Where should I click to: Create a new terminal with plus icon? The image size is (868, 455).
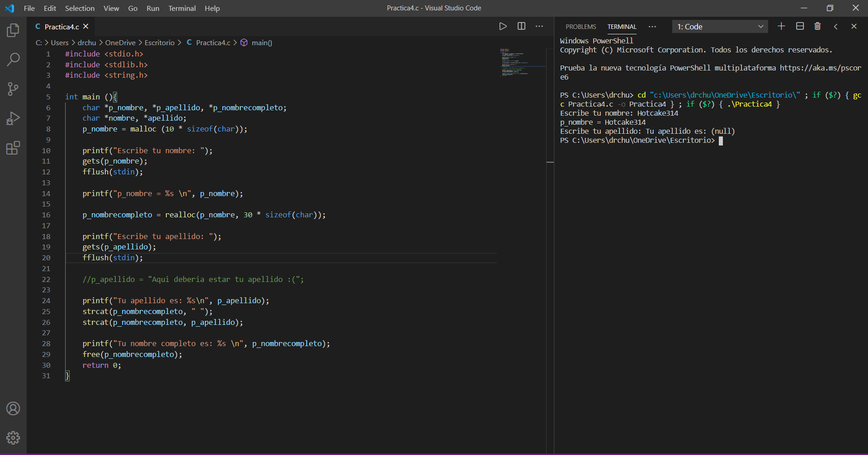[x=781, y=26]
